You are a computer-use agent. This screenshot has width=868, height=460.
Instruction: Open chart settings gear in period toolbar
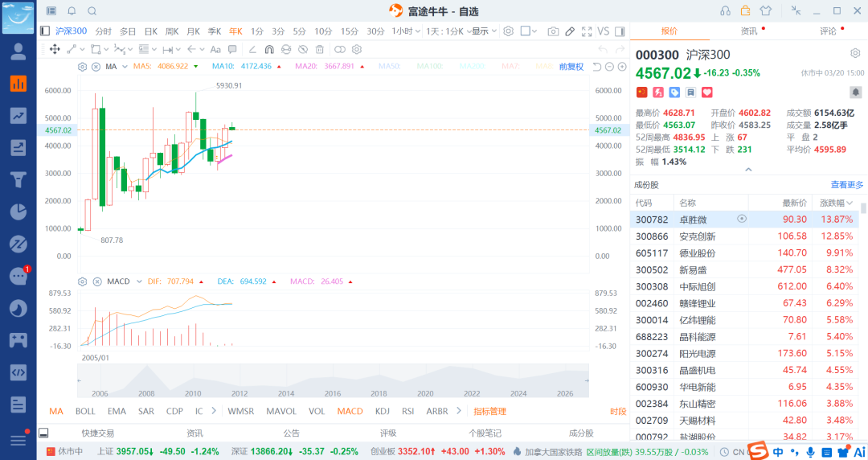508,31
